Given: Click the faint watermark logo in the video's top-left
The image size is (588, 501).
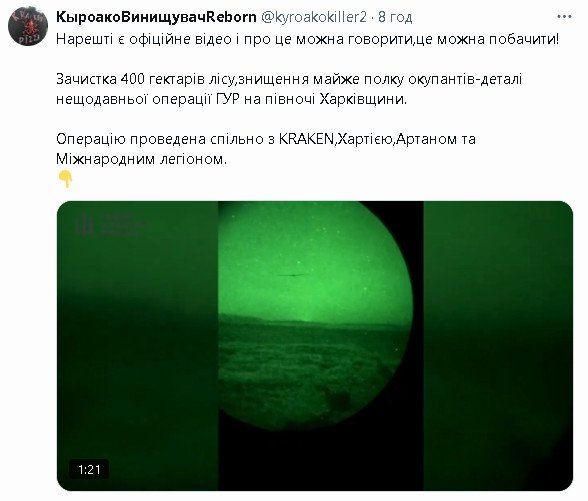Looking at the screenshot, I should click(x=108, y=225).
